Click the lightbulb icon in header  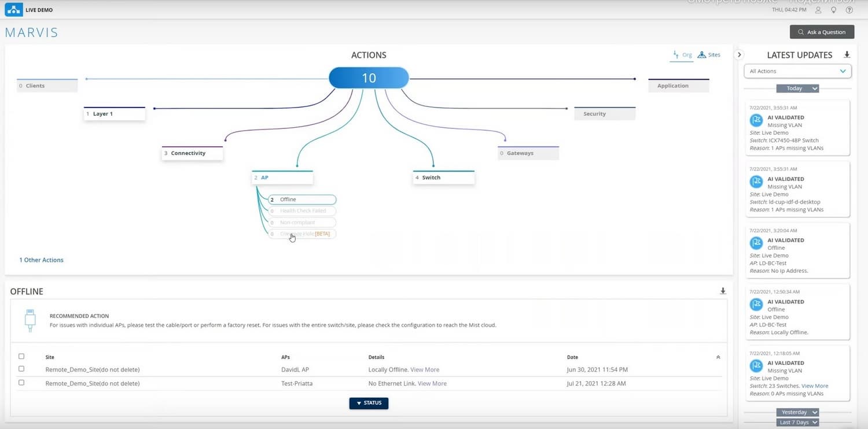tap(834, 10)
